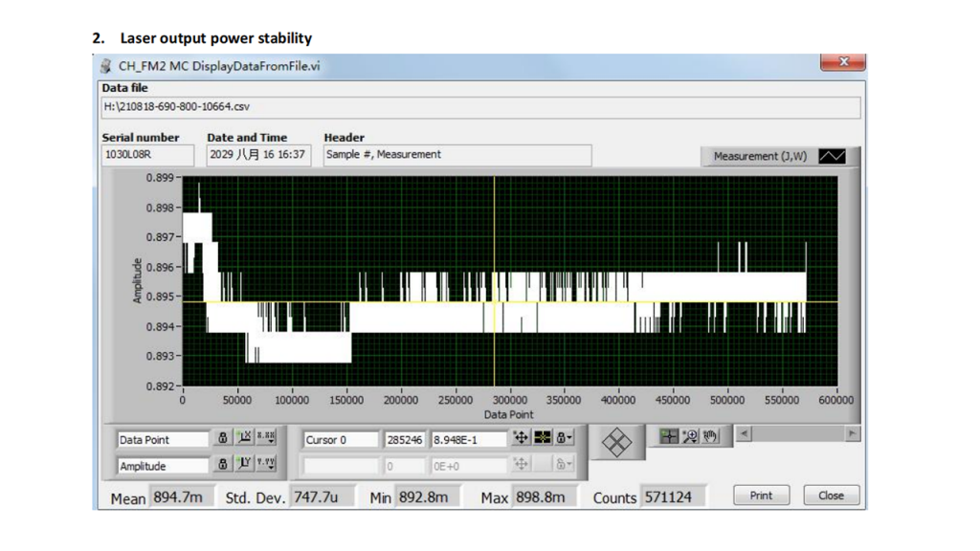Open the Cursor 0 crosshair style selector
The height and width of the screenshot is (551, 980).
coord(543,438)
